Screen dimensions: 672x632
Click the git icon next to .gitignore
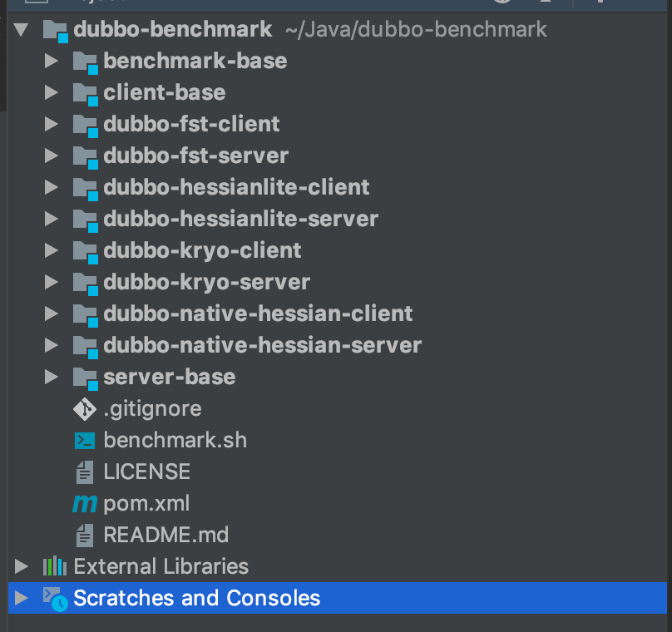[85, 408]
